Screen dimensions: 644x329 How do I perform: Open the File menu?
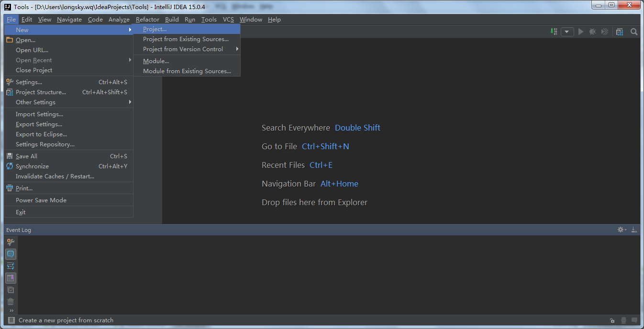coord(11,20)
